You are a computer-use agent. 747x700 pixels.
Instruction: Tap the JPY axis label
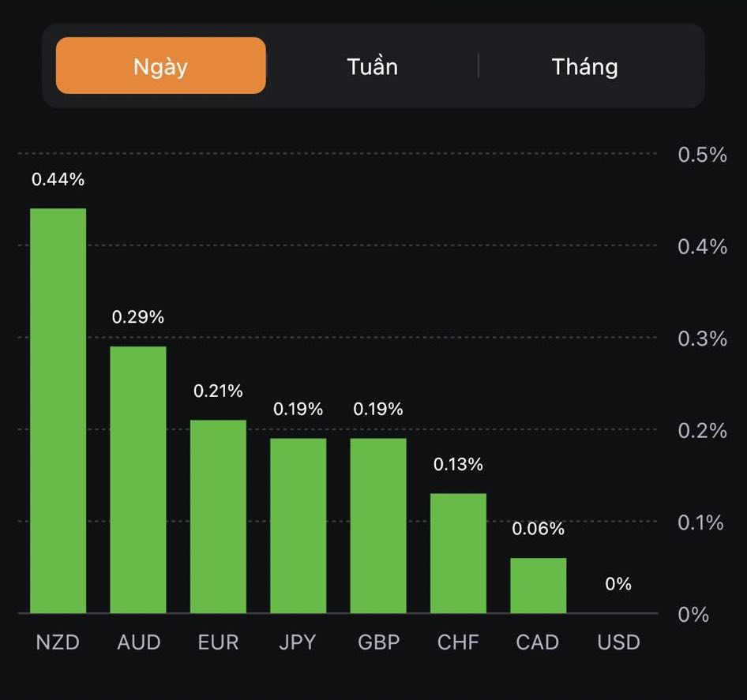(298, 642)
